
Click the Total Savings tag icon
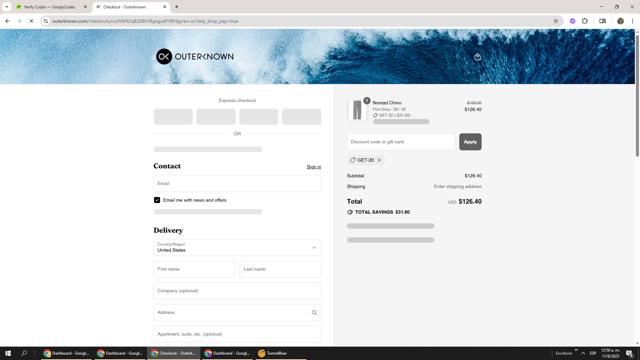tap(350, 212)
